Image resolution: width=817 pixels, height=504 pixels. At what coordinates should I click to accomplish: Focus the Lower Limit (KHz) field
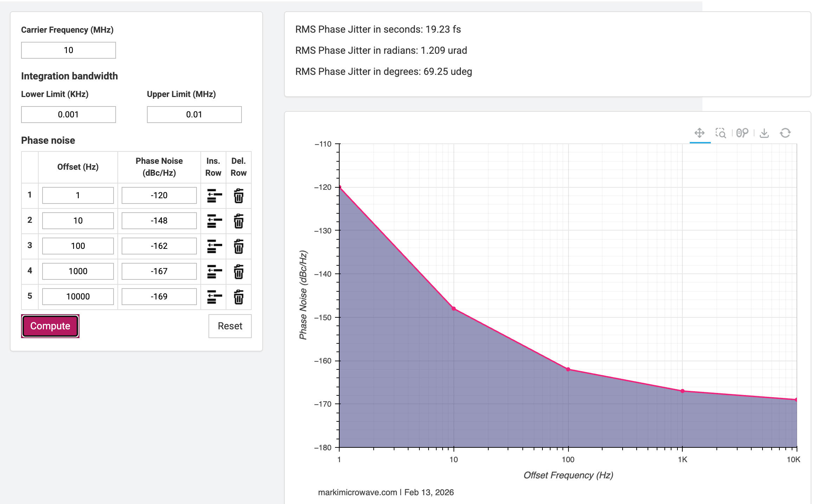click(69, 115)
